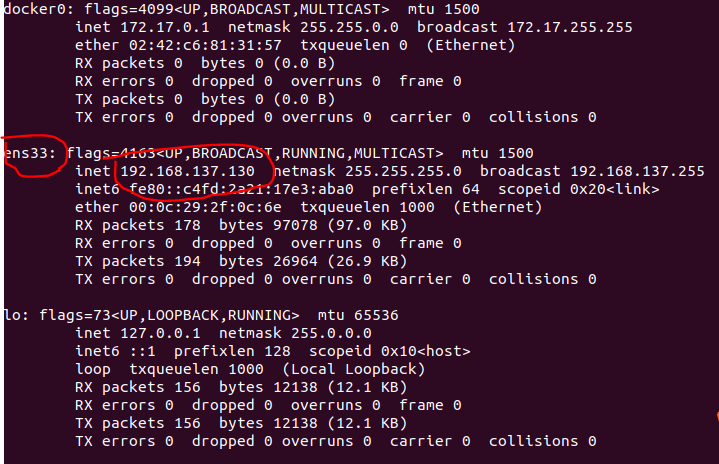Click the scopeid 0x10<host> text
The image size is (719, 464).
(x=408, y=351)
